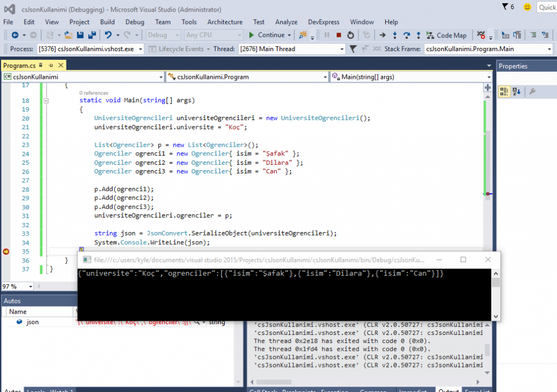Click the Step Out icon

tap(418, 35)
